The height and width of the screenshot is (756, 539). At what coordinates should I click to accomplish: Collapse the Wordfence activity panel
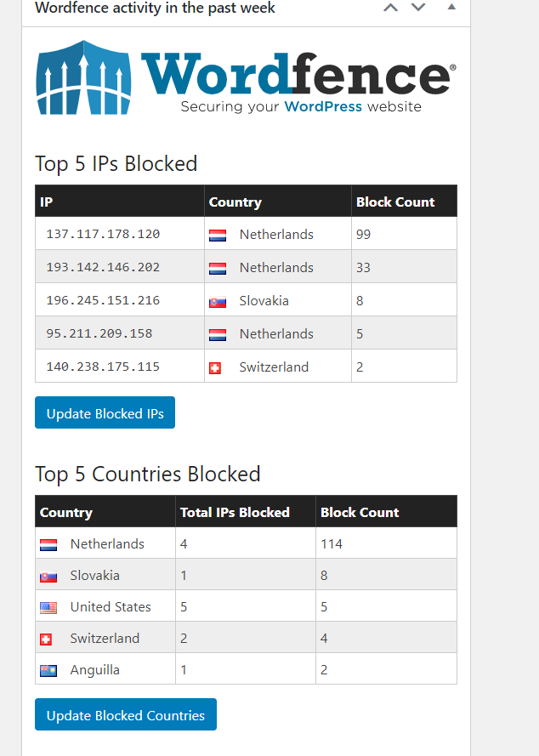[451, 7]
